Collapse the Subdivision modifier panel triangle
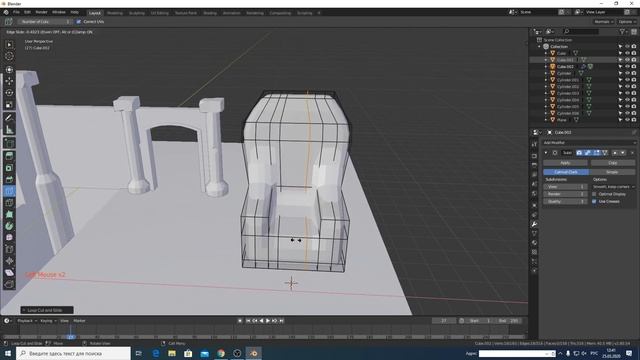Viewport: 640px width, 360px height. (x=546, y=153)
